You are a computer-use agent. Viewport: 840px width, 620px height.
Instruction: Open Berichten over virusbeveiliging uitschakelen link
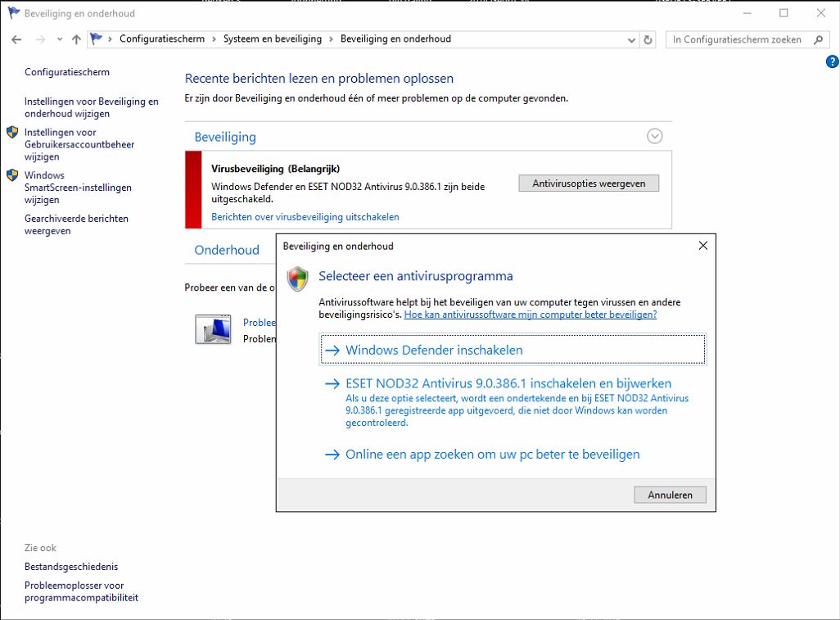pyautogui.click(x=305, y=216)
